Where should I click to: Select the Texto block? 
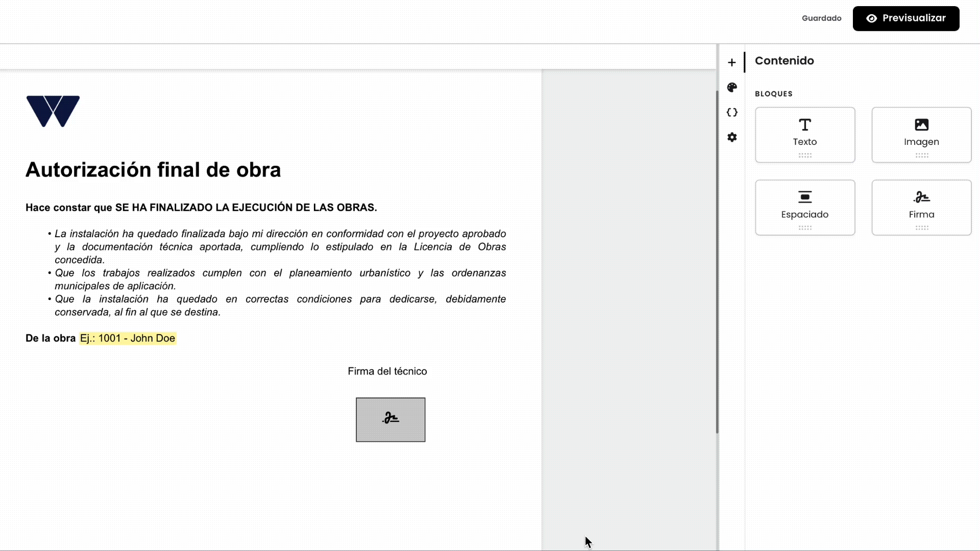[805, 135]
